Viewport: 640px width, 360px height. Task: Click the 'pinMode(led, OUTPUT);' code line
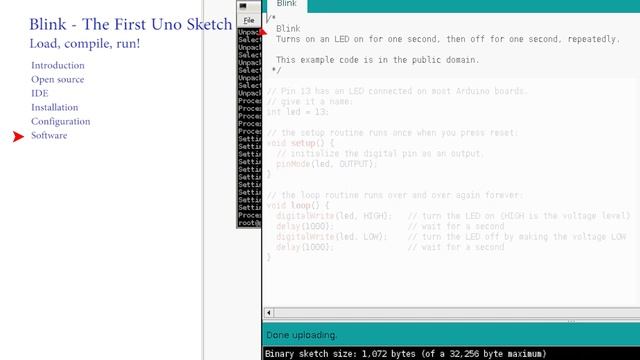click(327, 164)
